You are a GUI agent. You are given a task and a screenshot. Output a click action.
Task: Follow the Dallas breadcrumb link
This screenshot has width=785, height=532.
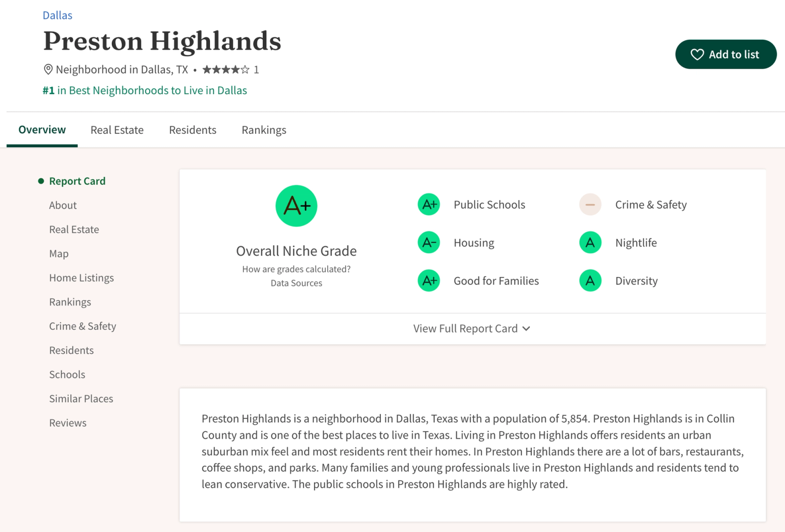coord(57,15)
